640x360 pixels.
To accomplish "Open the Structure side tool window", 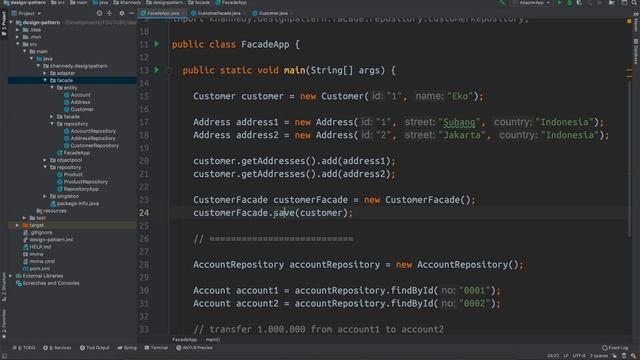I will 4,287.
